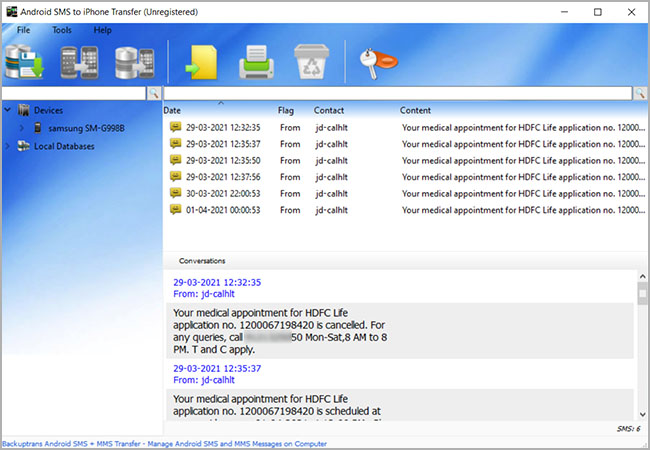This screenshot has height=450, width=650.
Task: Click the key registration icon
Action: 377,63
